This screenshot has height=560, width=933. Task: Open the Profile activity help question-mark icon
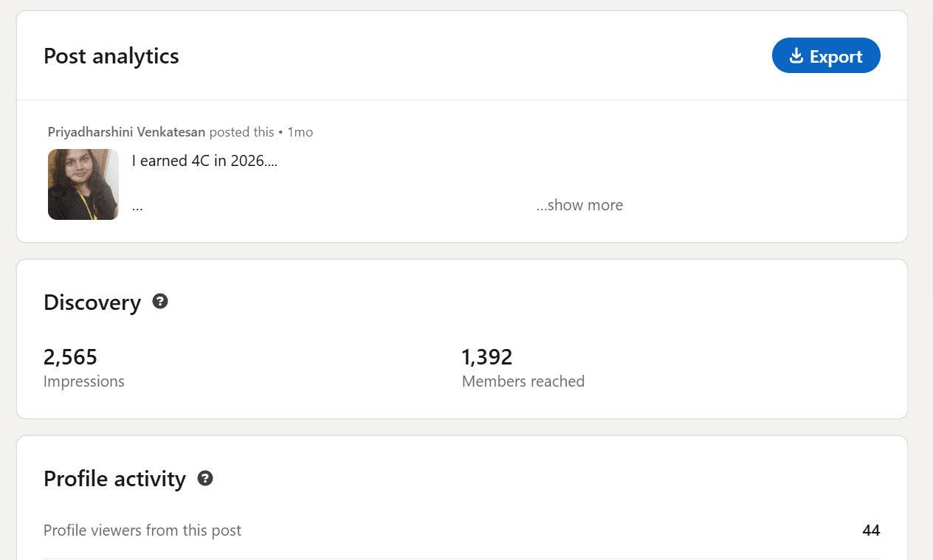(x=205, y=478)
